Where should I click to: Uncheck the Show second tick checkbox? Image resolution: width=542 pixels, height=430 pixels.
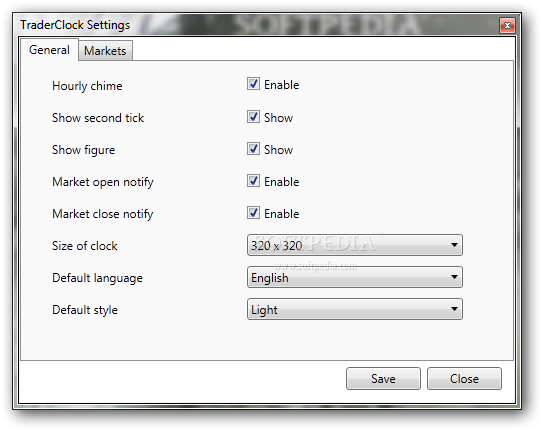coord(253,117)
